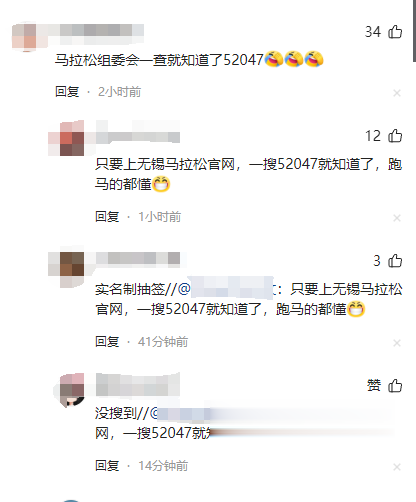Reply to the 14分钟前 comment
The image size is (416, 502).
click(107, 466)
